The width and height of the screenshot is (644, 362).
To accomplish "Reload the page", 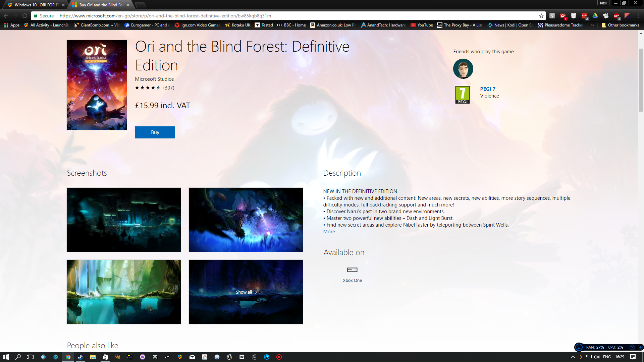I will click(x=25, y=16).
